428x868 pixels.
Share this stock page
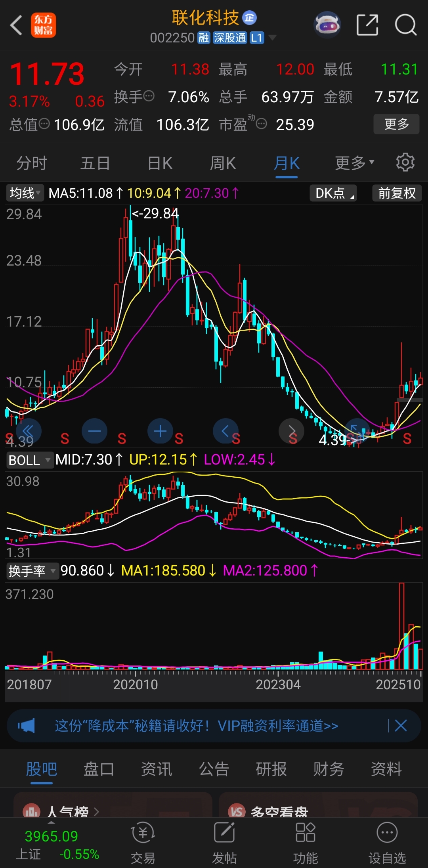tap(367, 25)
